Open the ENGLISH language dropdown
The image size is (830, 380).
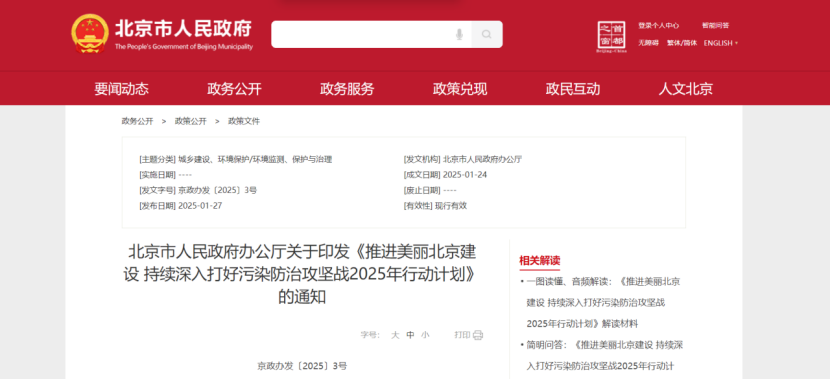coord(720,43)
